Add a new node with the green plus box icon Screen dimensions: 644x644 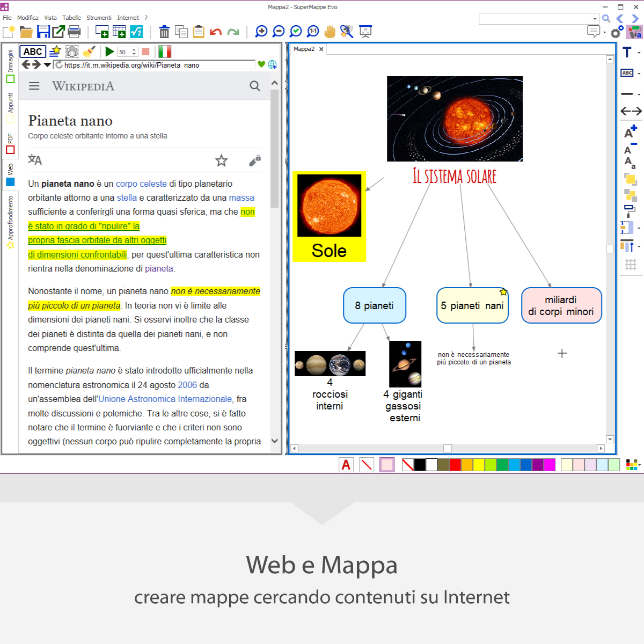(x=102, y=32)
